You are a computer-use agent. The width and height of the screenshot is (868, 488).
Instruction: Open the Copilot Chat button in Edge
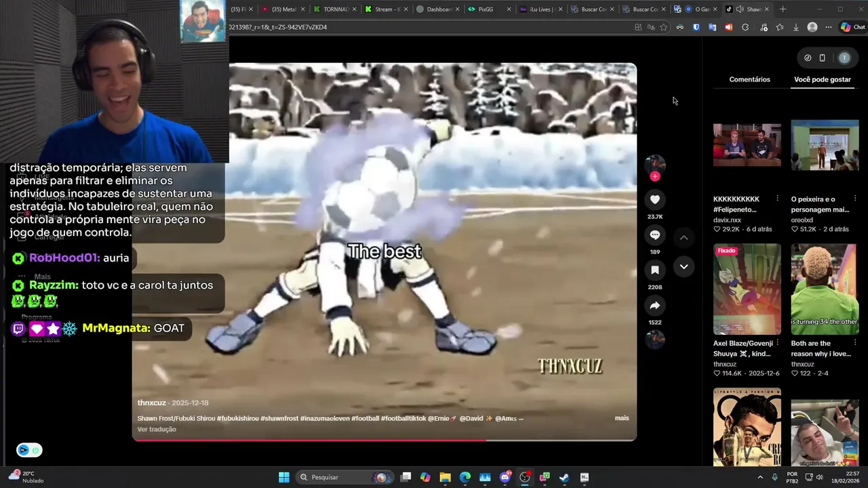click(853, 27)
